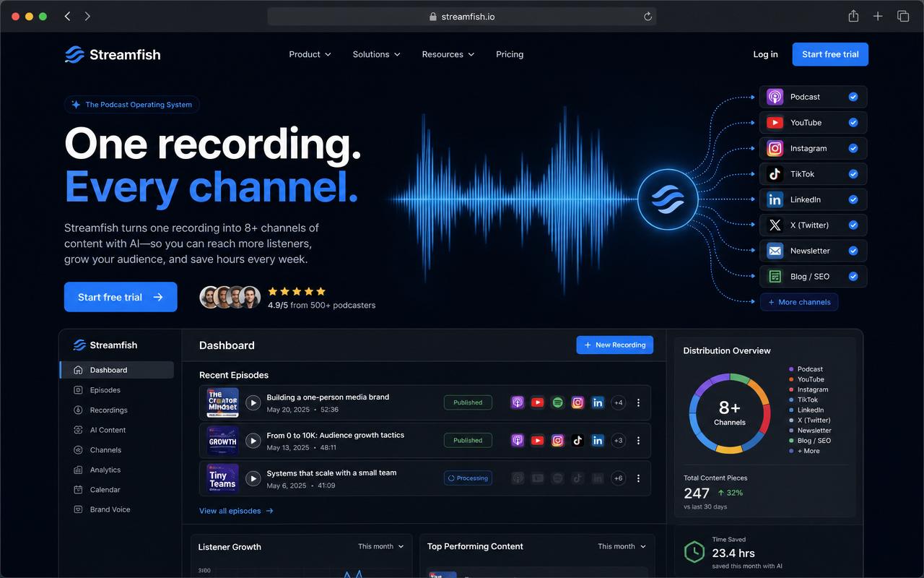This screenshot has width=924, height=578.
Task: Click the X (Twitter) channel icon in the hero list
Action: 775,225
